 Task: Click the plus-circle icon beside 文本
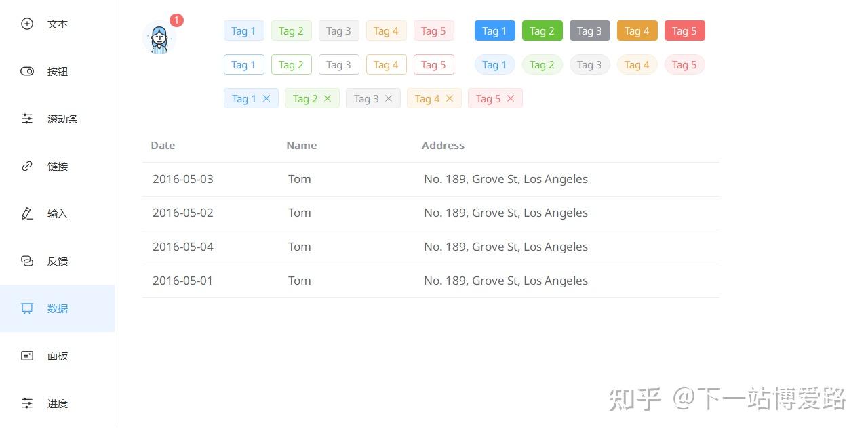pos(27,24)
